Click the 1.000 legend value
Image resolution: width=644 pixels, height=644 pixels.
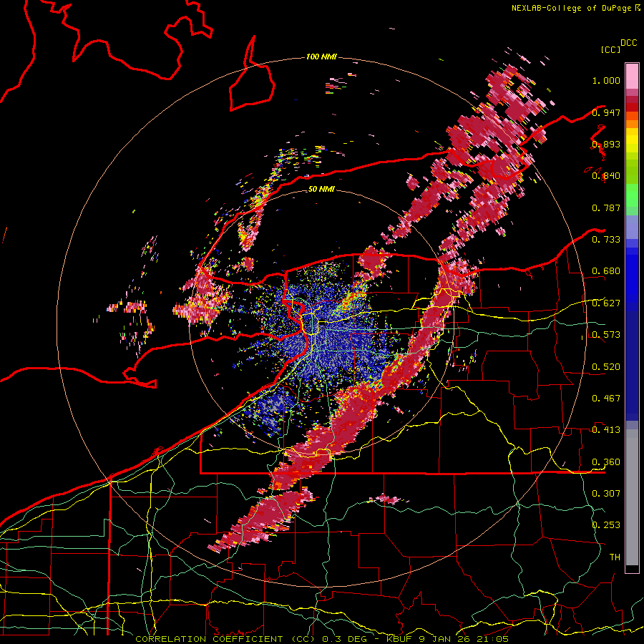tap(606, 80)
